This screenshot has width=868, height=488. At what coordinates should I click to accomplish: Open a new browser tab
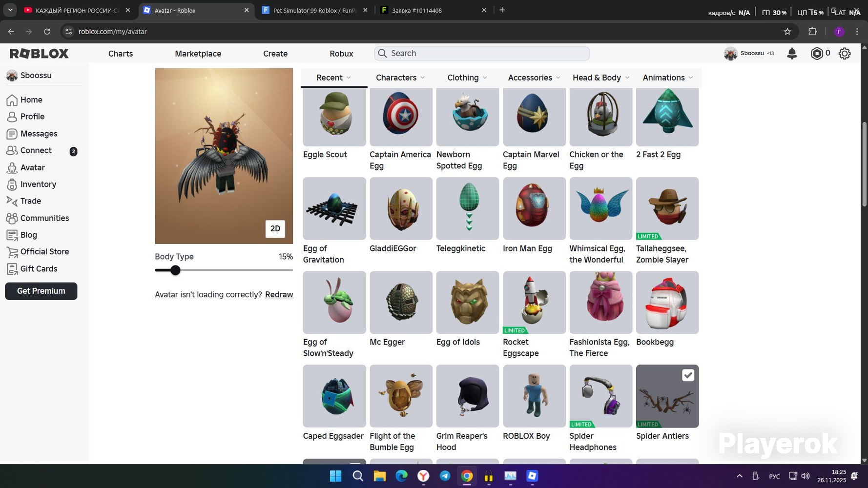[502, 10]
